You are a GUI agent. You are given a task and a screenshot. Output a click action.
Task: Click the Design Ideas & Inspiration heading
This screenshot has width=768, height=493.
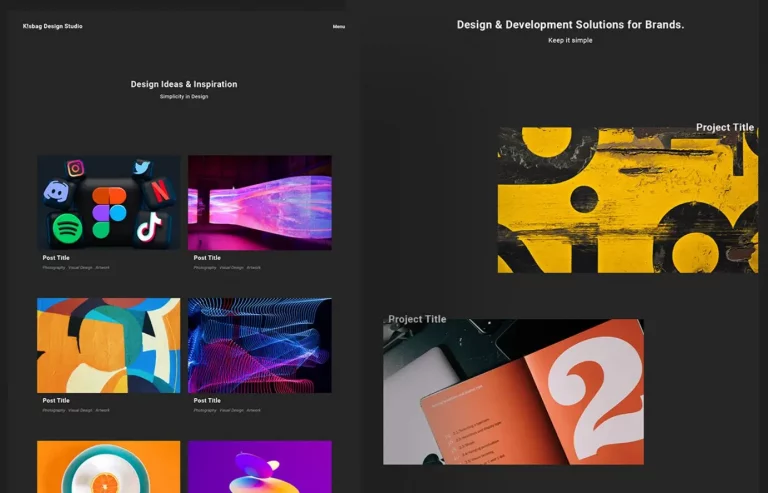coord(184,84)
